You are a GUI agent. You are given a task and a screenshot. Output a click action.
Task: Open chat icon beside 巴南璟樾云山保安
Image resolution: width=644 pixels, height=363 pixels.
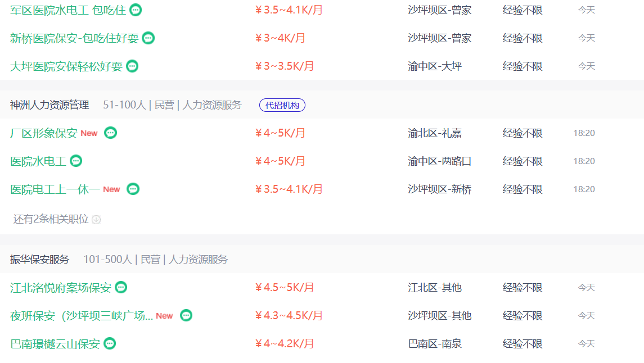tap(110, 343)
